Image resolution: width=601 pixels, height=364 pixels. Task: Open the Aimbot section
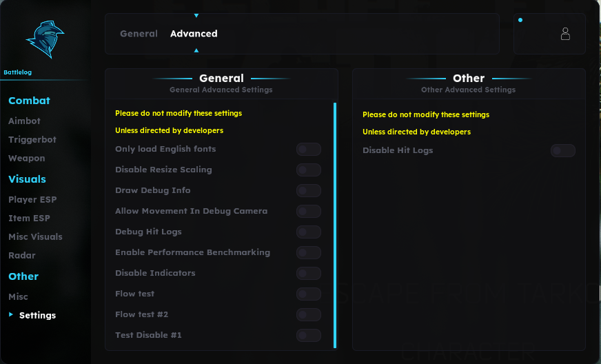point(24,121)
